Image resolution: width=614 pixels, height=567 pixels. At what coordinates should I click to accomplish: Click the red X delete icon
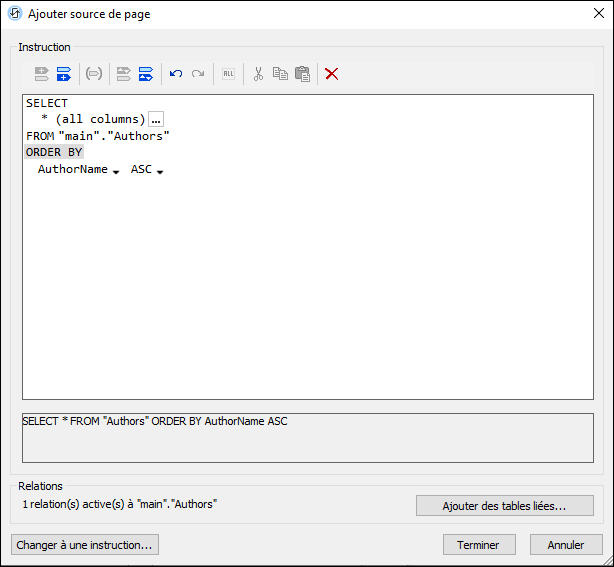tap(332, 74)
